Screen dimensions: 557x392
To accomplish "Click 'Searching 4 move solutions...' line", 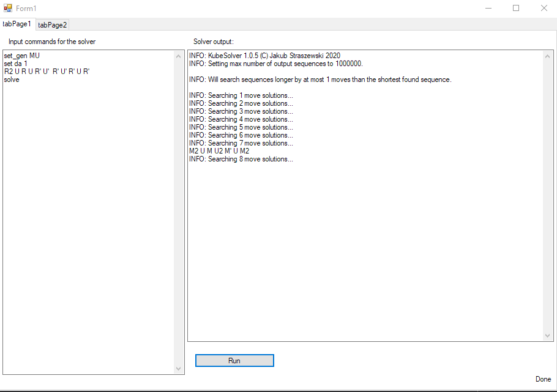I will (x=241, y=119).
